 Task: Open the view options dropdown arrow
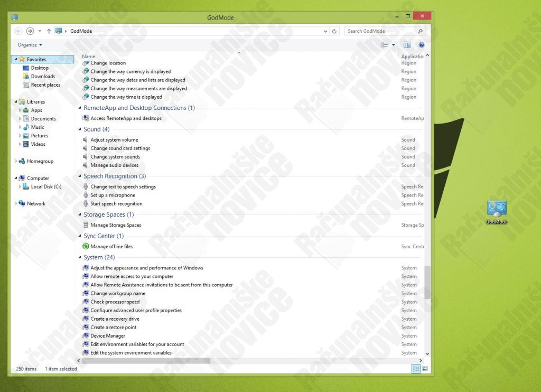(x=393, y=45)
